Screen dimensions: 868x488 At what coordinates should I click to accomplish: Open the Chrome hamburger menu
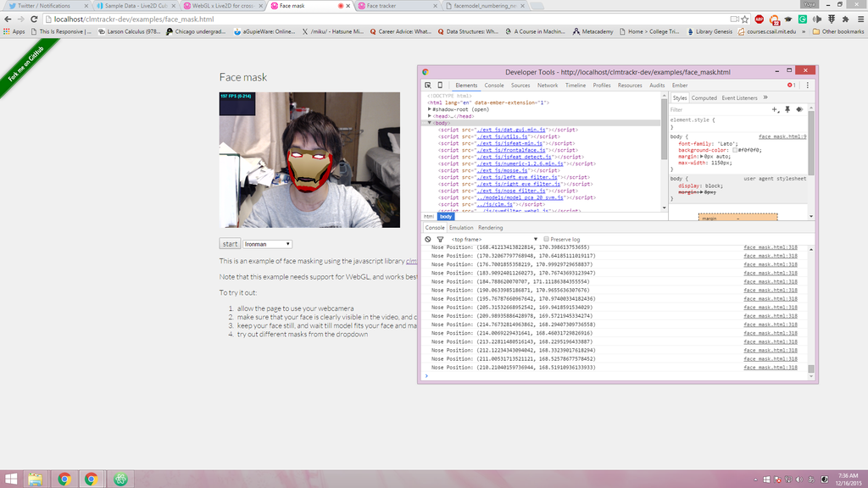coord(860,19)
